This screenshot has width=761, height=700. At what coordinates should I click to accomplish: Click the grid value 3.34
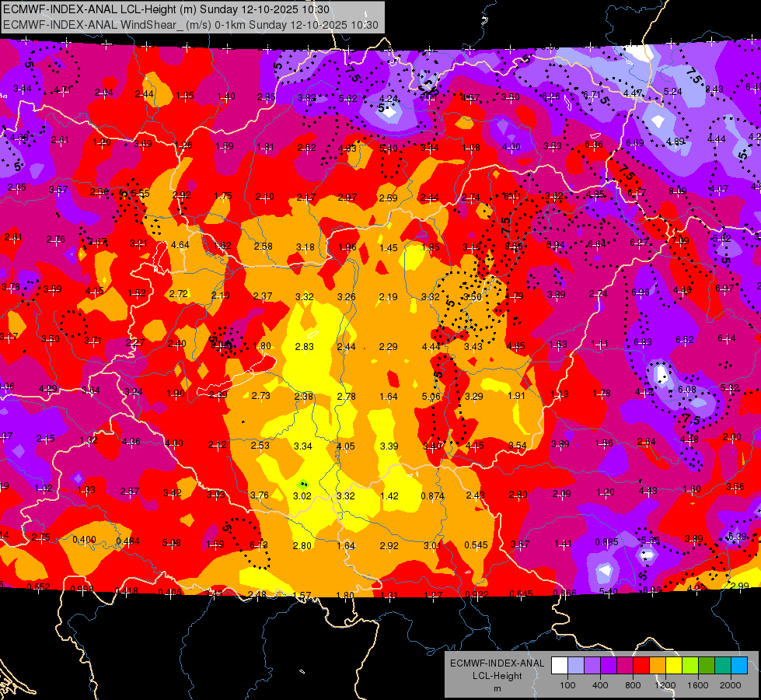[x=303, y=446]
